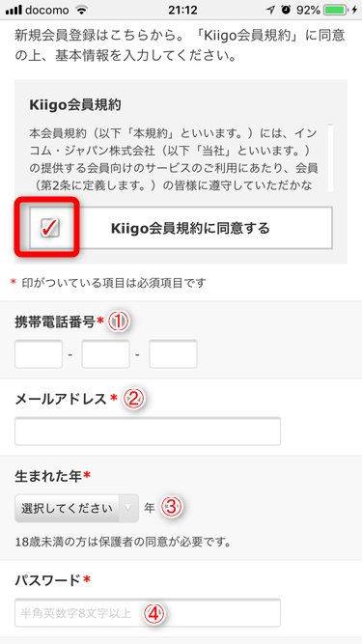
Task: Click the circled number 1 marker
Action: pos(118,322)
